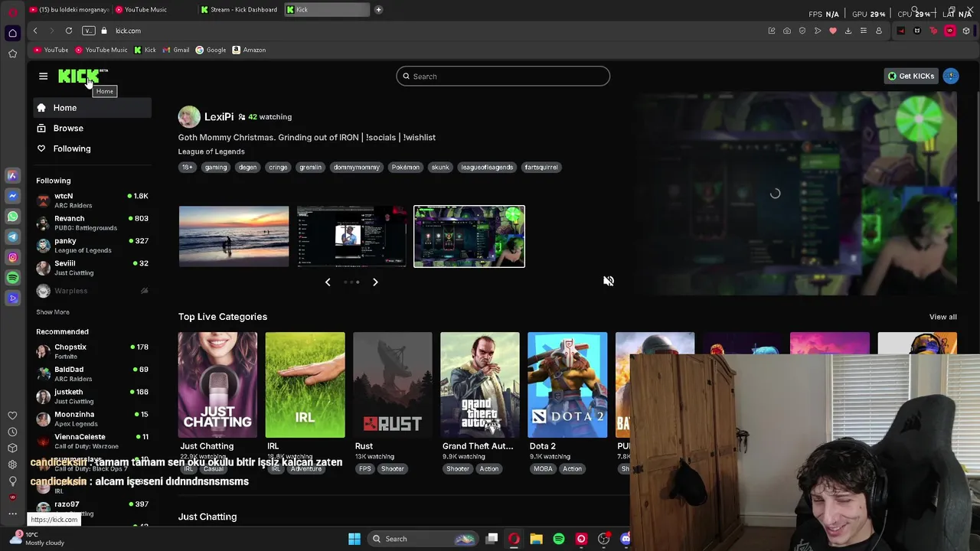Open BaldDad in Recommended list
Viewport: 980px width, 551px height.
pos(92,373)
